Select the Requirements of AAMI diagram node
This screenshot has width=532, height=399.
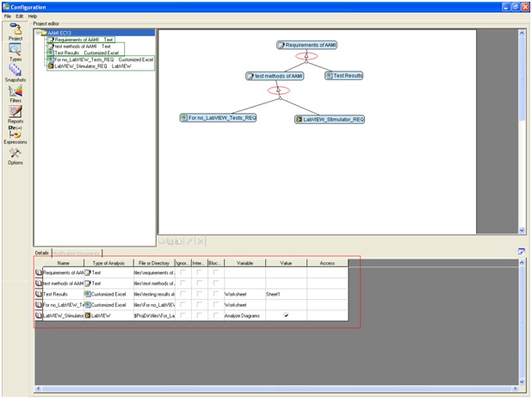[x=307, y=45]
